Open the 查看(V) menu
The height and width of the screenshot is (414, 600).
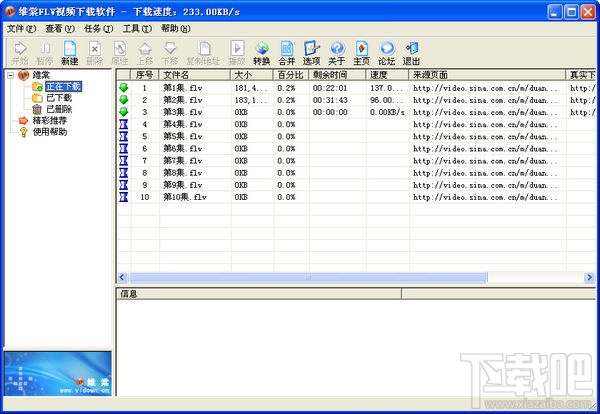click(60, 29)
